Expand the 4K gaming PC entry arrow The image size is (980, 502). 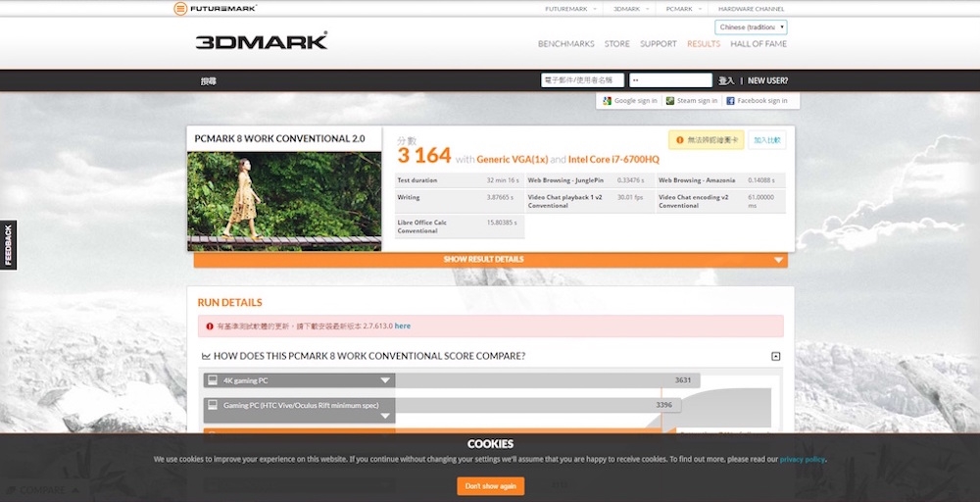click(385, 380)
